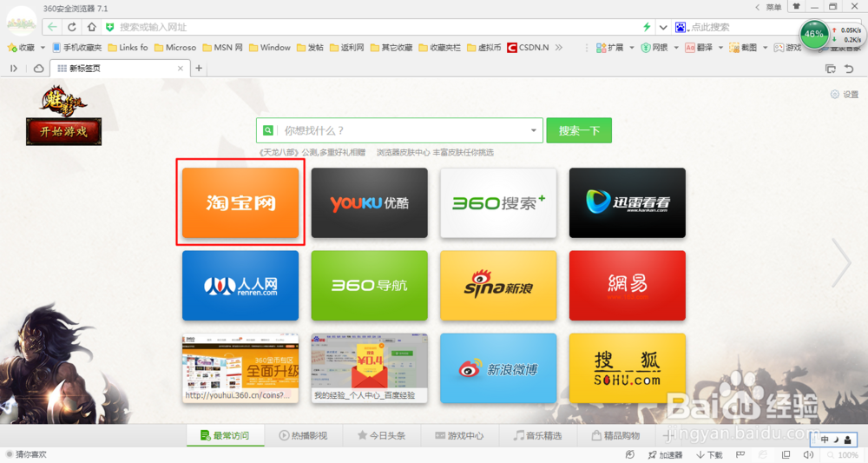Close the 新标签页 tab
The height and width of the screenshot is (463, 868).
point(180,69)
